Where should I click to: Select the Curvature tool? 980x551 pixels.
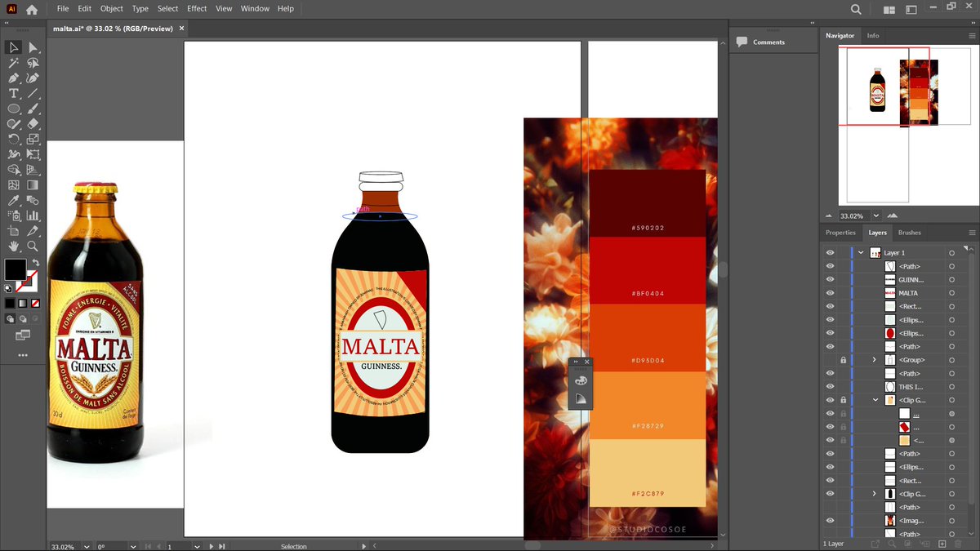pos(33,78)
